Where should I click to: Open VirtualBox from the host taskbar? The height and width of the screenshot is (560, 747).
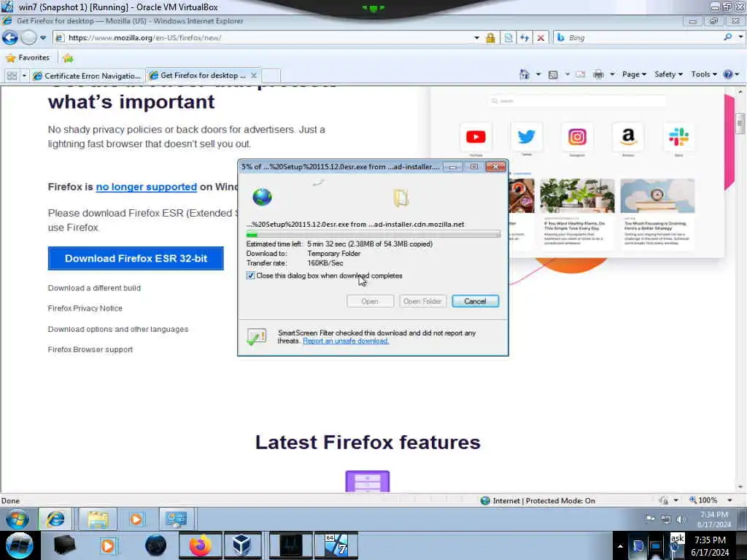click(x=241, y=545)
